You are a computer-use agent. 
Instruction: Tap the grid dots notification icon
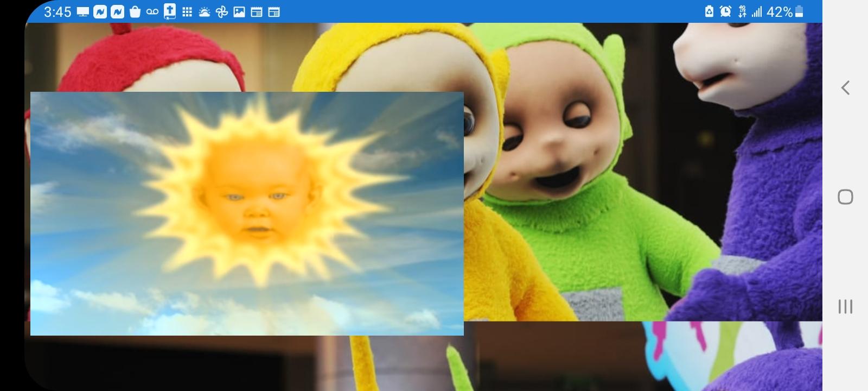(x=187, y=12)
